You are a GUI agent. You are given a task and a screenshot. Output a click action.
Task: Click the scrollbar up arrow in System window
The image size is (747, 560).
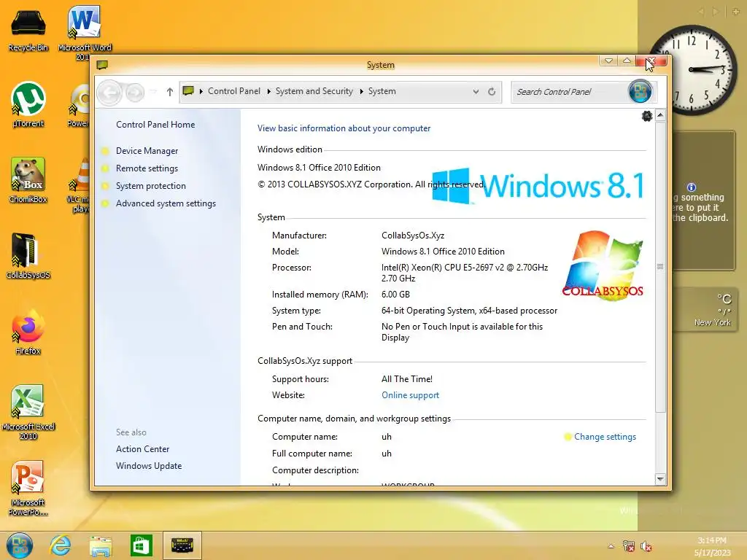coord(660,115)
